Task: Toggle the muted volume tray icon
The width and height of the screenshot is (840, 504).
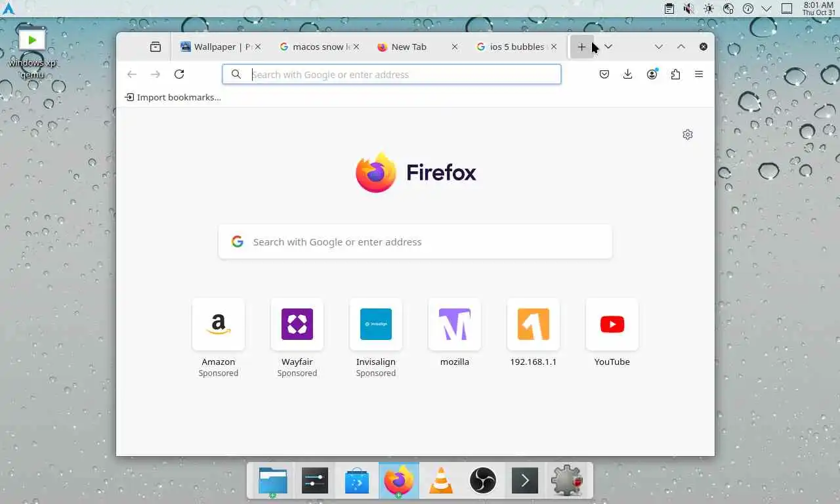Action: pos(688,9)
